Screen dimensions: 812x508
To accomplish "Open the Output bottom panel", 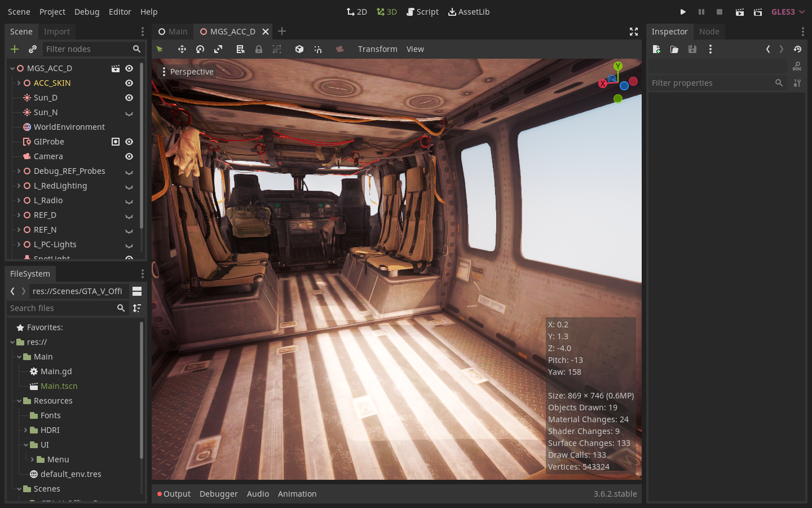I will pyautogui.click(x=174, y=494).
